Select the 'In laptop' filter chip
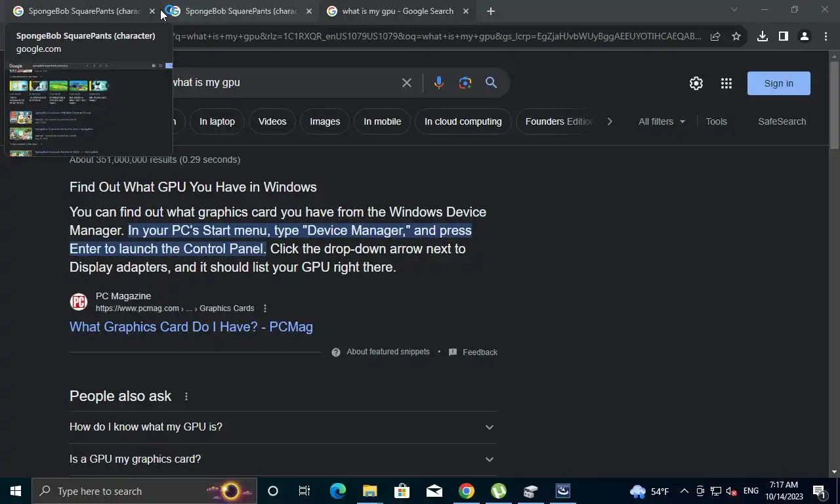 pos(217,121)
